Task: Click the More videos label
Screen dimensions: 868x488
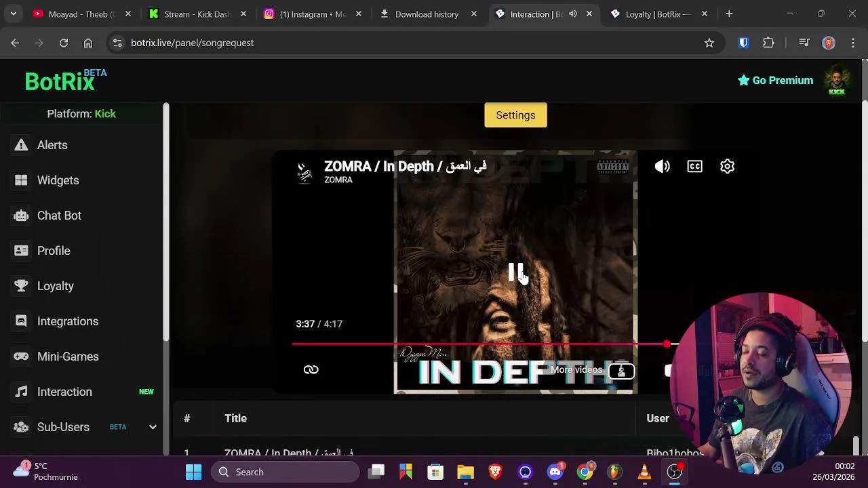Action: pyautogui.click(x=576, y=369)
